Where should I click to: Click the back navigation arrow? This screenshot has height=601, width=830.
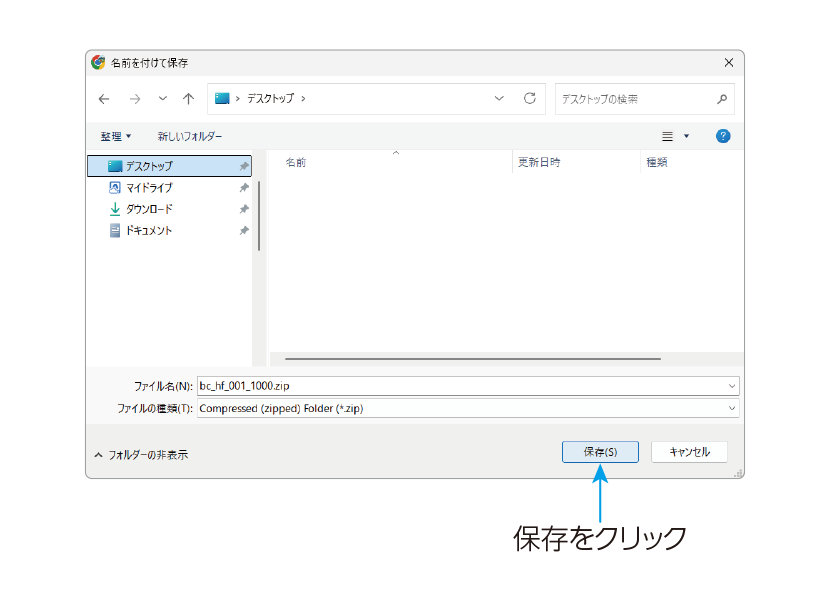click(104, 99)
